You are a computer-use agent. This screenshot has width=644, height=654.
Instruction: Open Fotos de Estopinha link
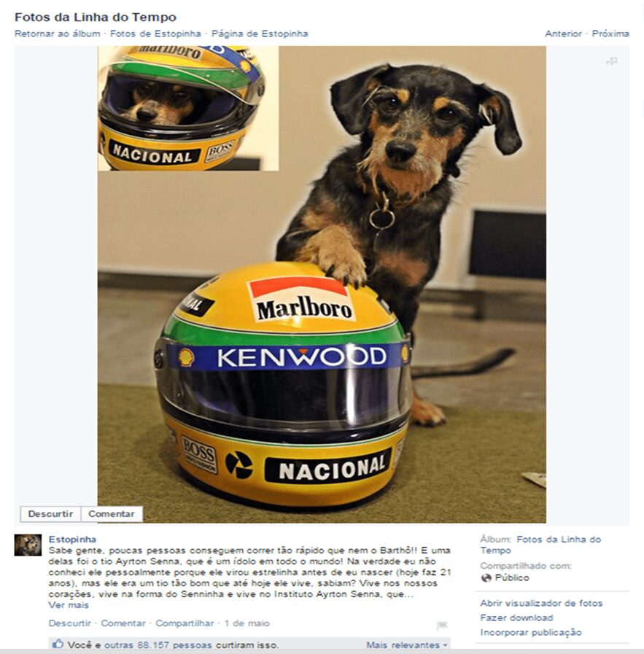pyautogui.click(x=155, y=34)
